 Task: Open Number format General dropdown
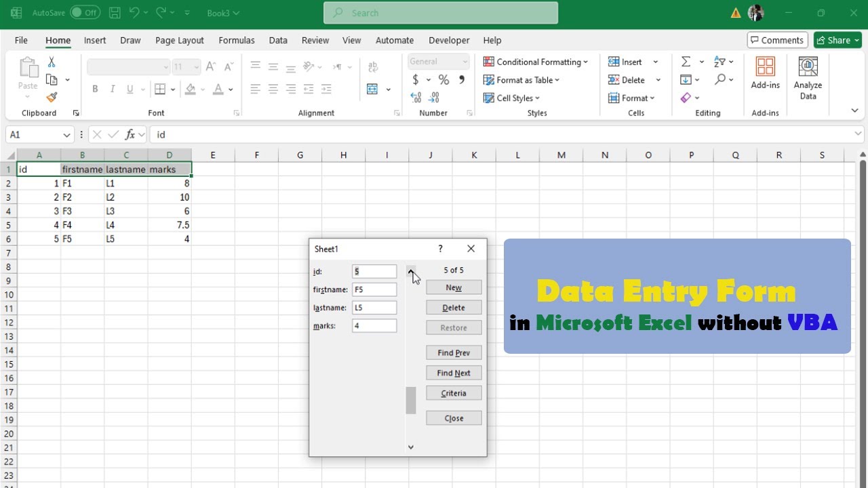click(x=465, y=62)
